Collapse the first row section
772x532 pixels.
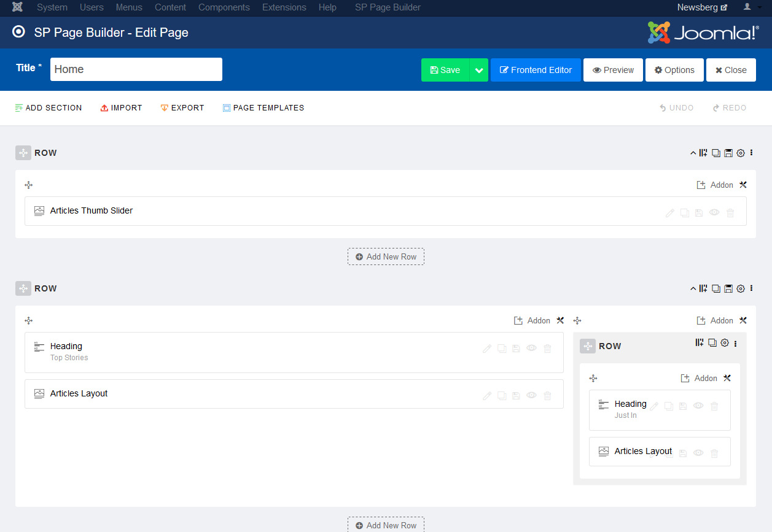[x=693, y=153]
